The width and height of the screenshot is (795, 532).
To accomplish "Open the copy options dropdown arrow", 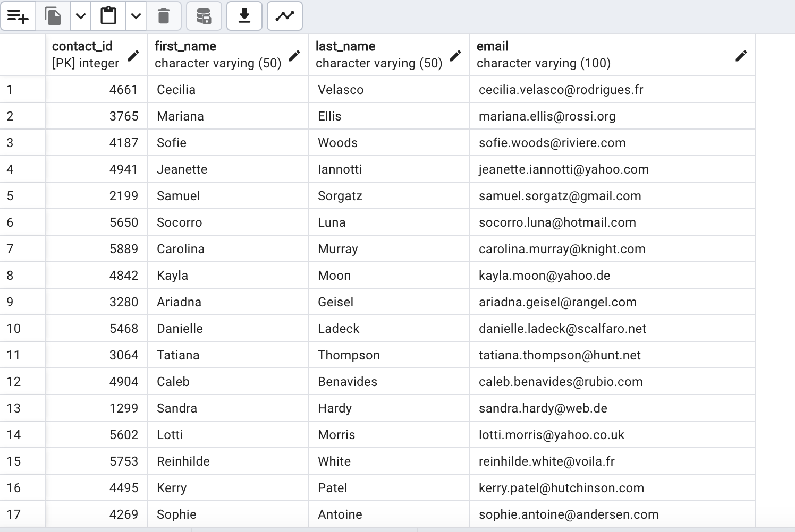I will click(x=81, y=16).
